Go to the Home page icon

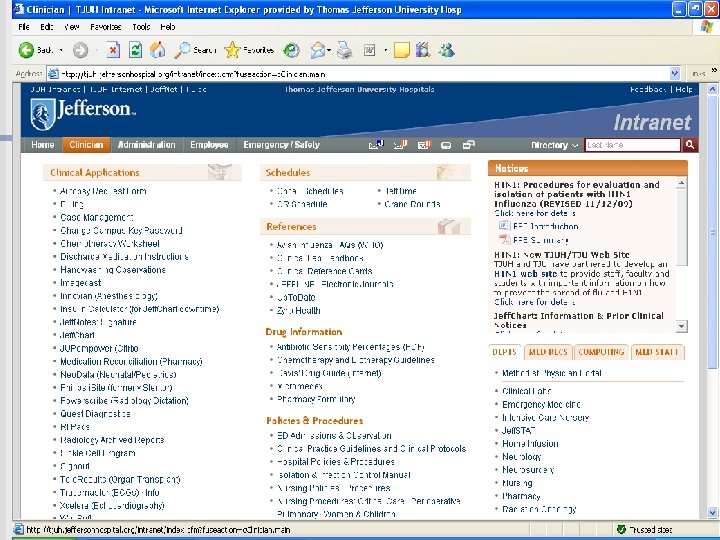click(x=158, y=50)
